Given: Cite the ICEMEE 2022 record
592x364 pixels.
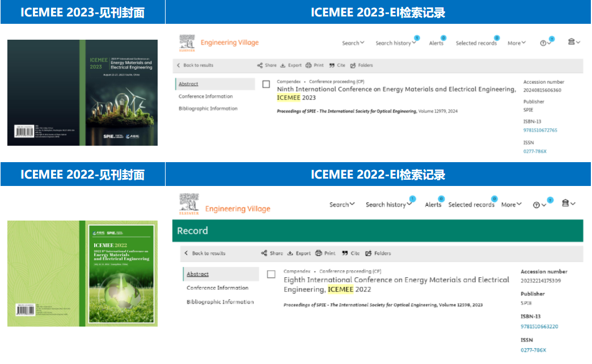Looking at the screenshot, I should click(x=351, y=253).
